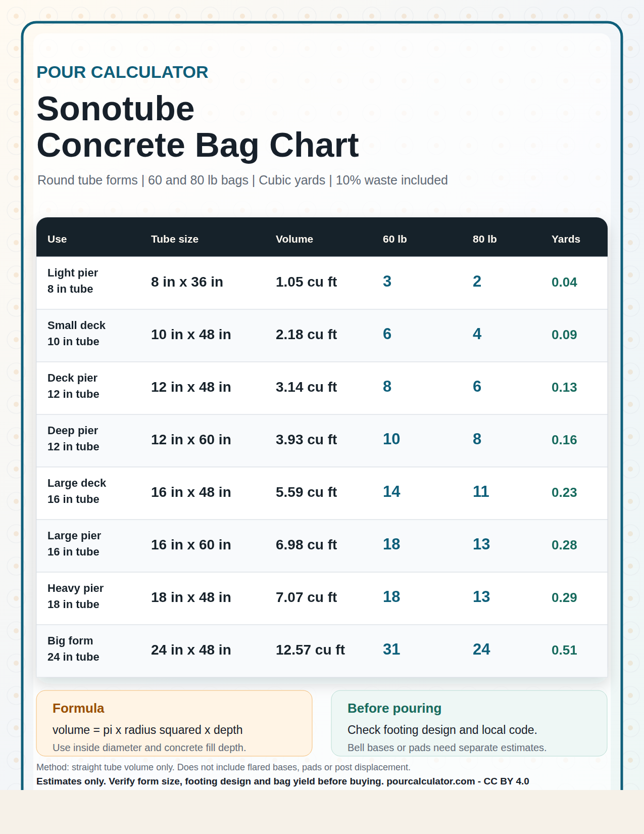Click the subtitle about 10% waste included
This screenshot has height=834, width=644.
point(242,180)
